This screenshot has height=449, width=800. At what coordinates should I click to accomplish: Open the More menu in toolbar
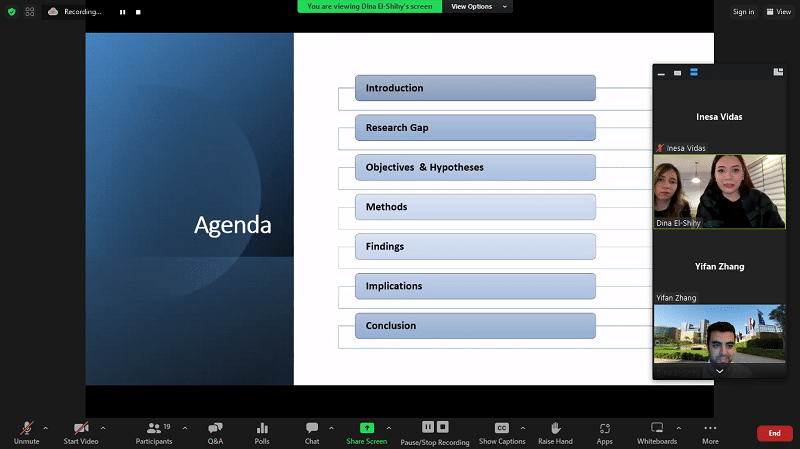coord(710,428)
